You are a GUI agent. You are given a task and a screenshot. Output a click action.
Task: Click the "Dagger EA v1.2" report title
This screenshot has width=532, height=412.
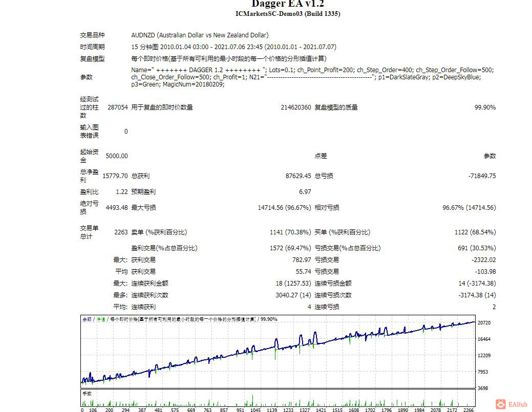(288, 4)
